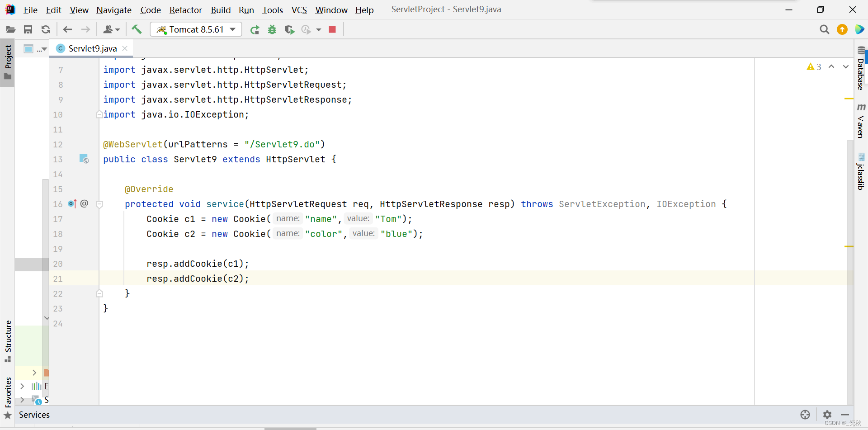
Task: Click the crosshair icon in Services bar
Action: (x=805, y=415)
